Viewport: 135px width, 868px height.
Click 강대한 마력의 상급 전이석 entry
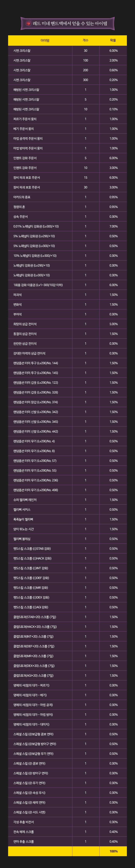[x=29, y=353]
